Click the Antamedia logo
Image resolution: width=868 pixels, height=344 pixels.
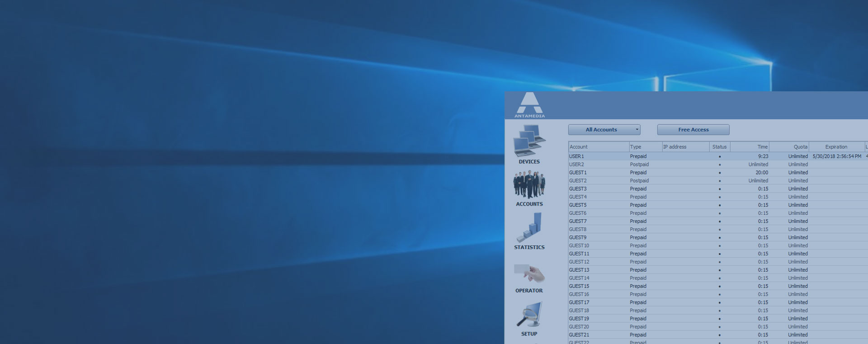[x=529, y=105]
